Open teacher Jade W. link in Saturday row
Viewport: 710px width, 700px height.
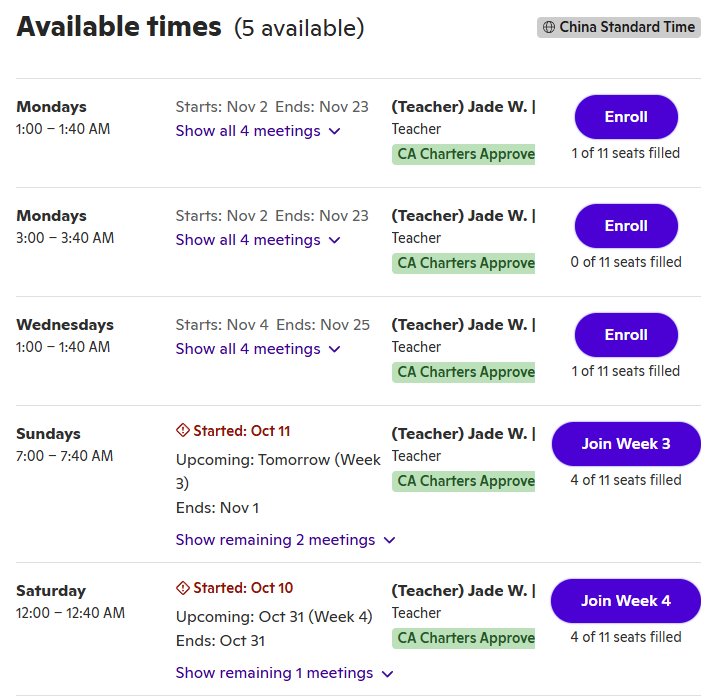coord(463,590)
